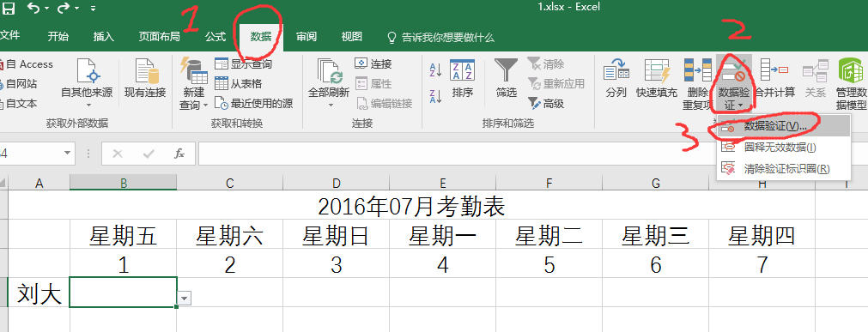The image size is (868, 332).
Task: Open the Undo history dropdown arrow
Action: 46,9
